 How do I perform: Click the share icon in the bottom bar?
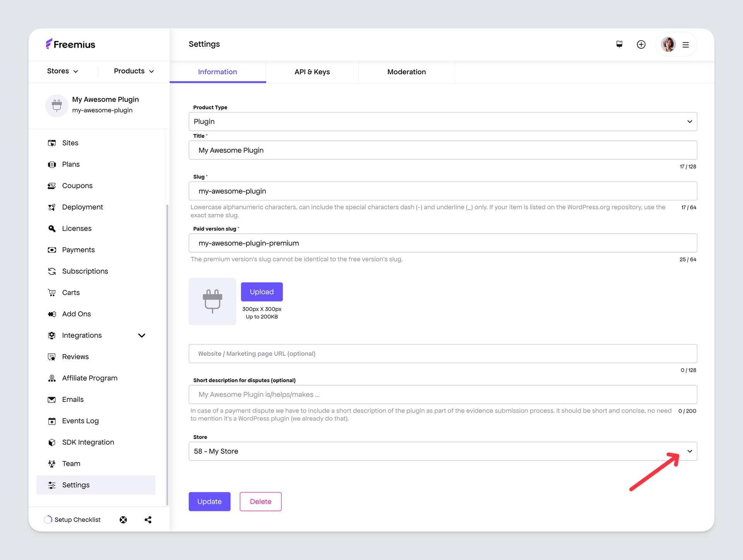148,519
